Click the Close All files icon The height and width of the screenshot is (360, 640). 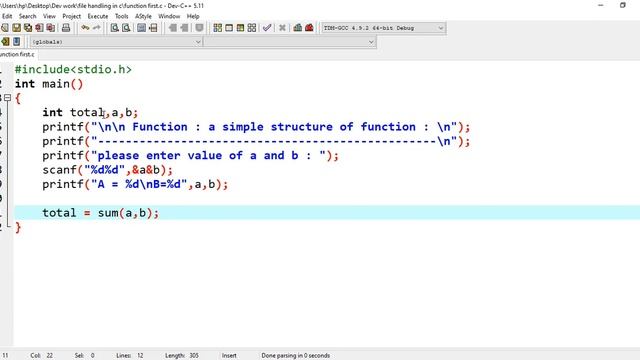pyautogui.click(x=51, y=28)
